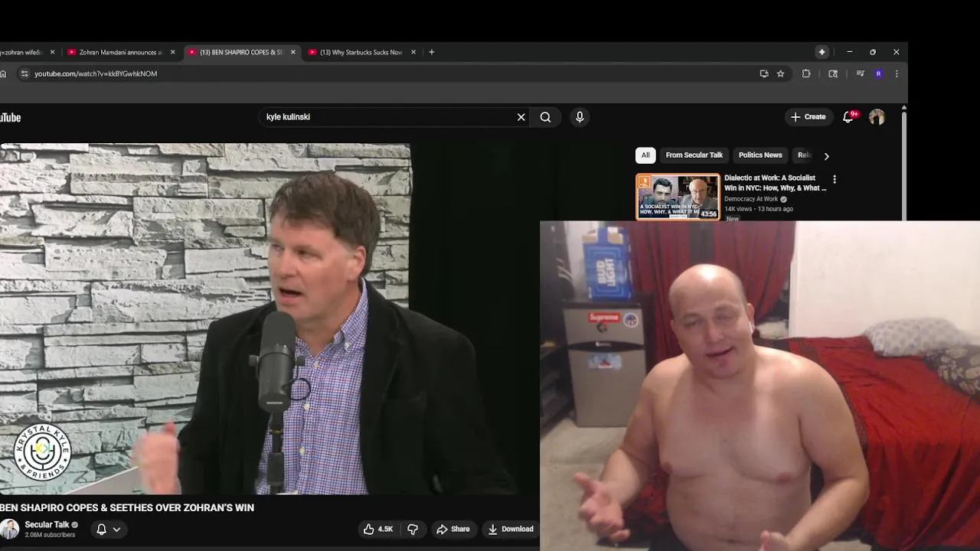Clear the search box with the X

tap(521, 117)
